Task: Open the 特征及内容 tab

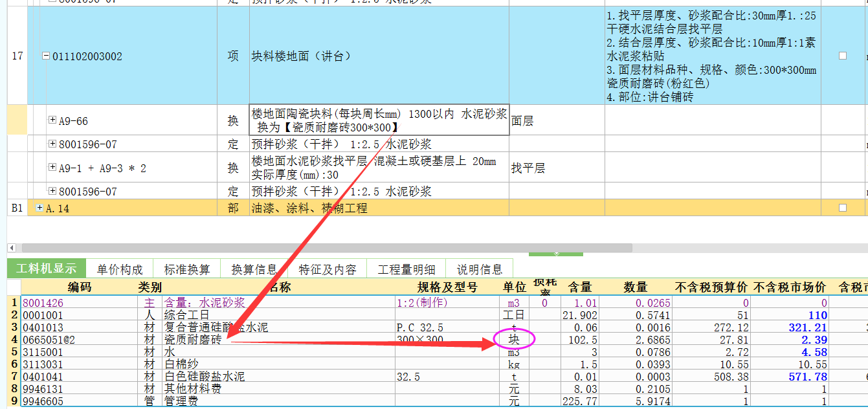Action: [328, 269]
